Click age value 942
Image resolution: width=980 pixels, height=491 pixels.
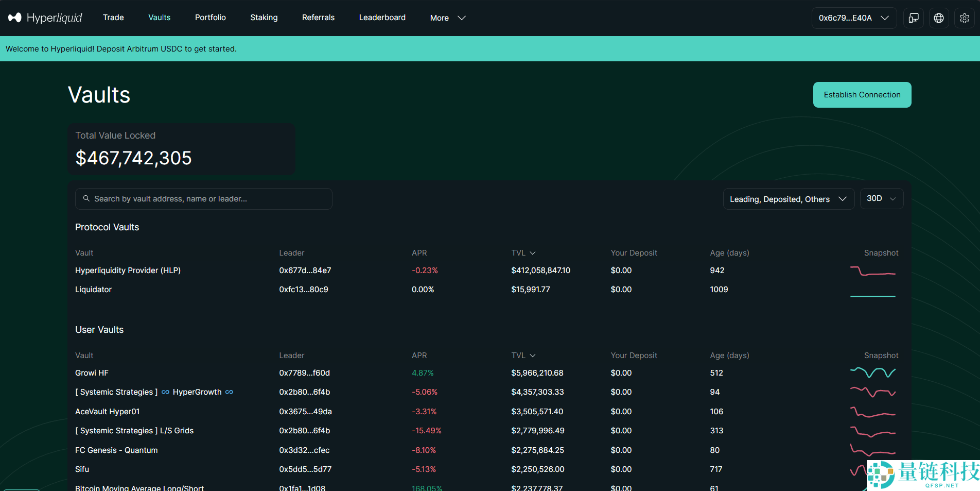pos(717,270)
